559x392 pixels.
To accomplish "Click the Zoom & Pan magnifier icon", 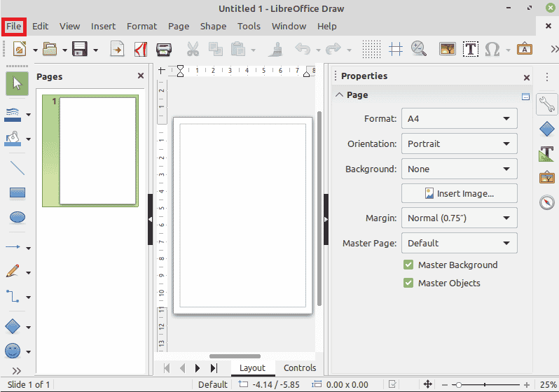I will pos(418,49).
